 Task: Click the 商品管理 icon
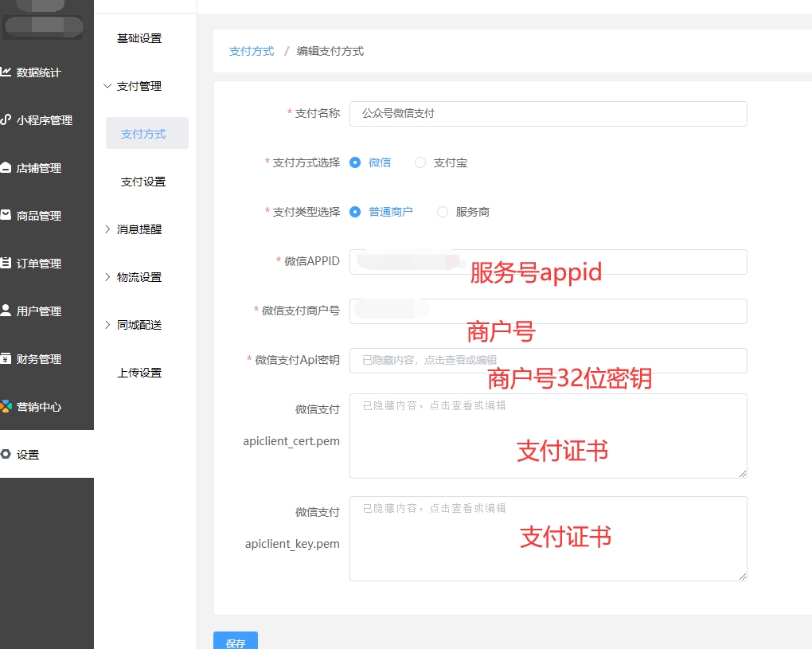(6, 215)
